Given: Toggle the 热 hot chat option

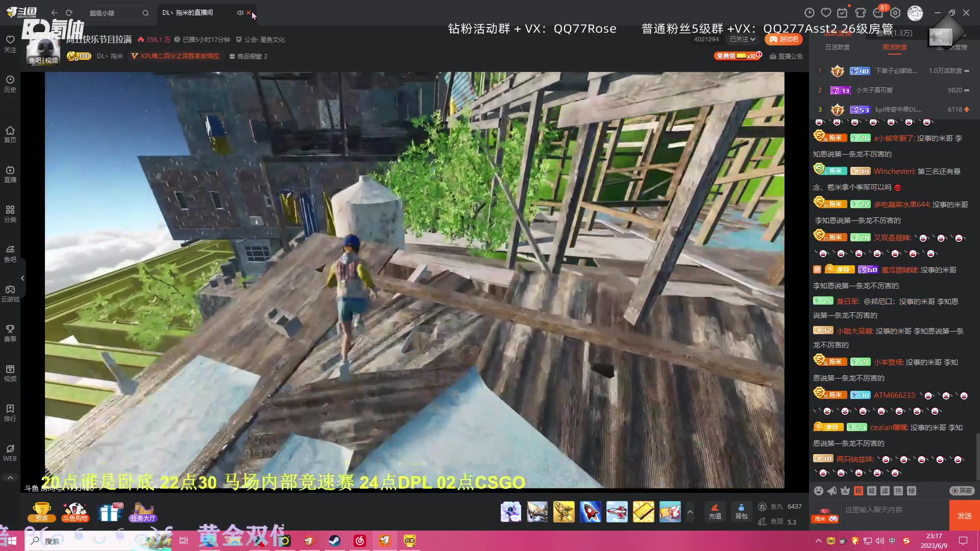Looking at the screenshot, I should [x=898, y=491].
